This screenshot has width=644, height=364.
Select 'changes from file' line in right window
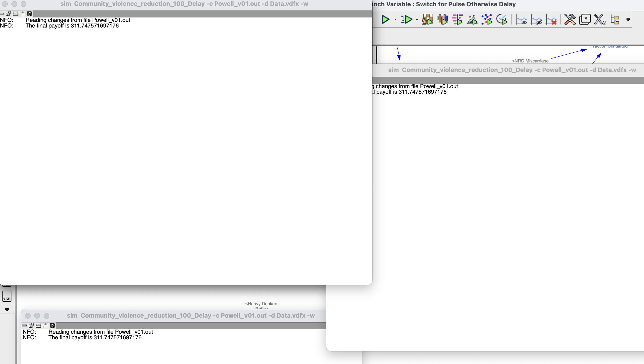415,86
